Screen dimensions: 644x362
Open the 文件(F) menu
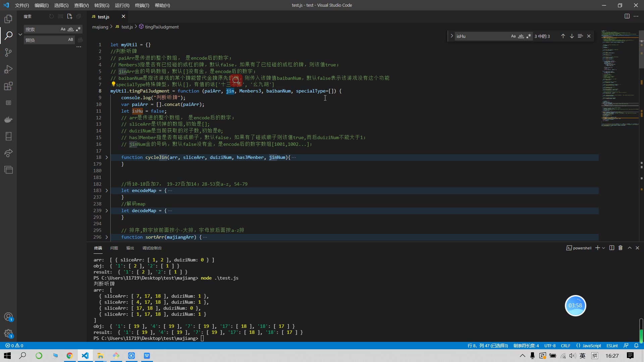[x=22, y=5]
